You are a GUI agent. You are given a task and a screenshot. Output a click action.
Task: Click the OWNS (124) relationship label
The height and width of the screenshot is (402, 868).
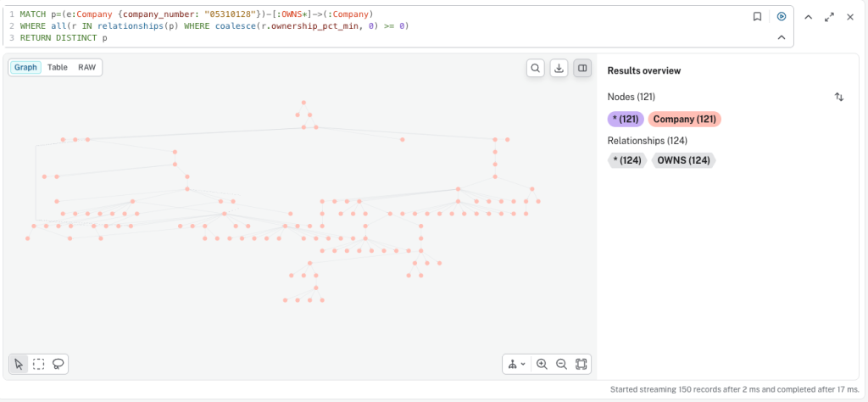tap(682, 160)
